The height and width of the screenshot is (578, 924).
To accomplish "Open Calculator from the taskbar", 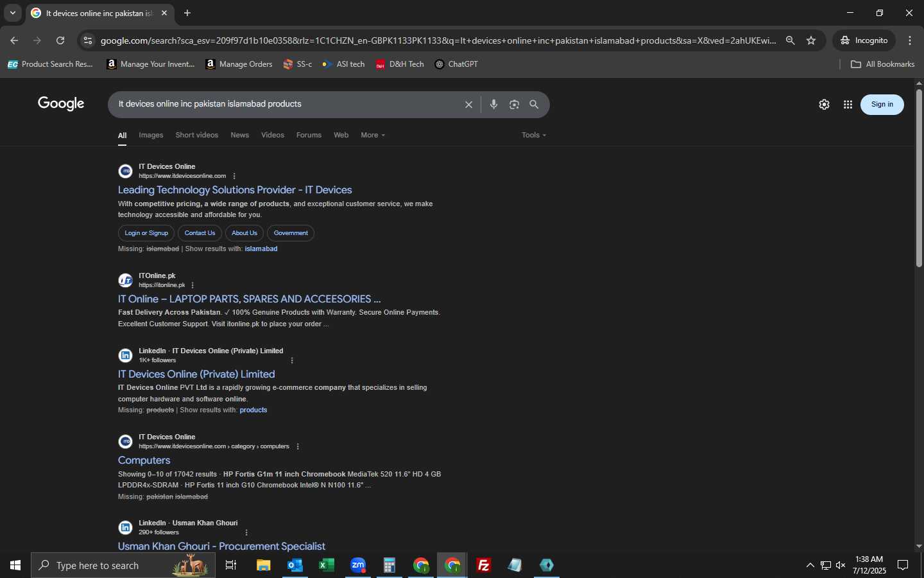I will click(389, 565).
